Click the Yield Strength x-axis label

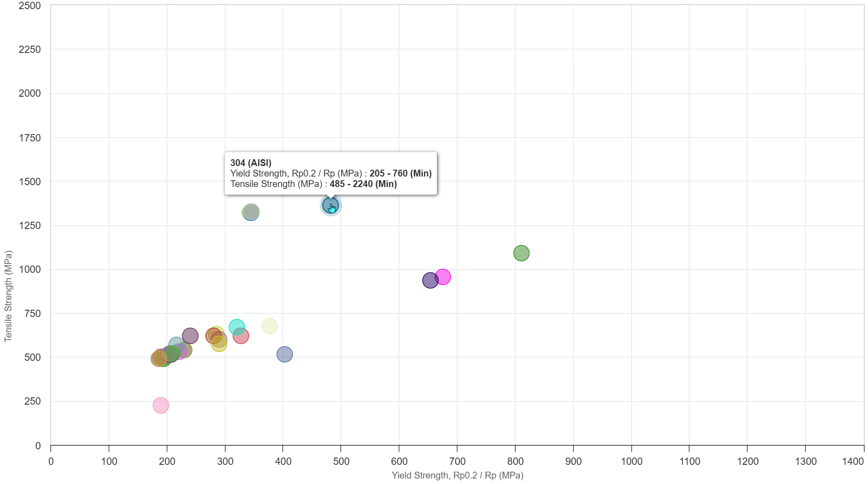(457, 475)
